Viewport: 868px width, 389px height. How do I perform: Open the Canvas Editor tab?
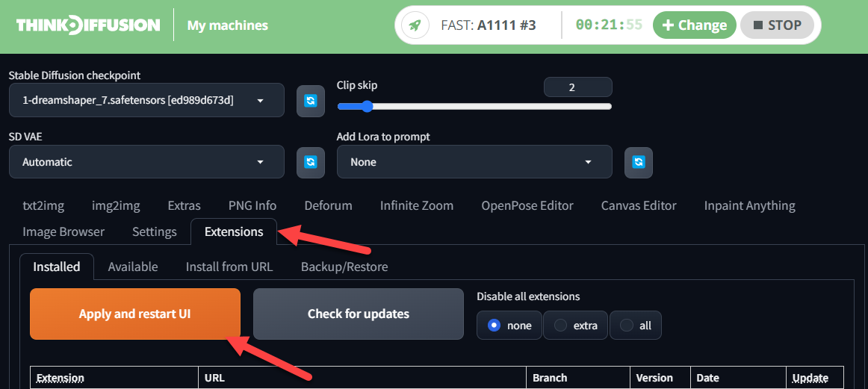coord(639,206)
